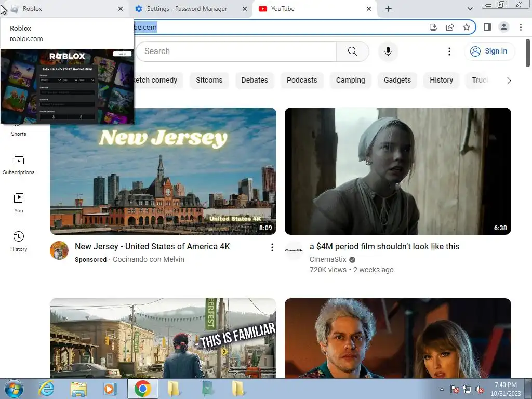Open Chrome's three-dot menu
Image resolution: width=532 pixels, height=399 pixels.
(x=521, y=27)
